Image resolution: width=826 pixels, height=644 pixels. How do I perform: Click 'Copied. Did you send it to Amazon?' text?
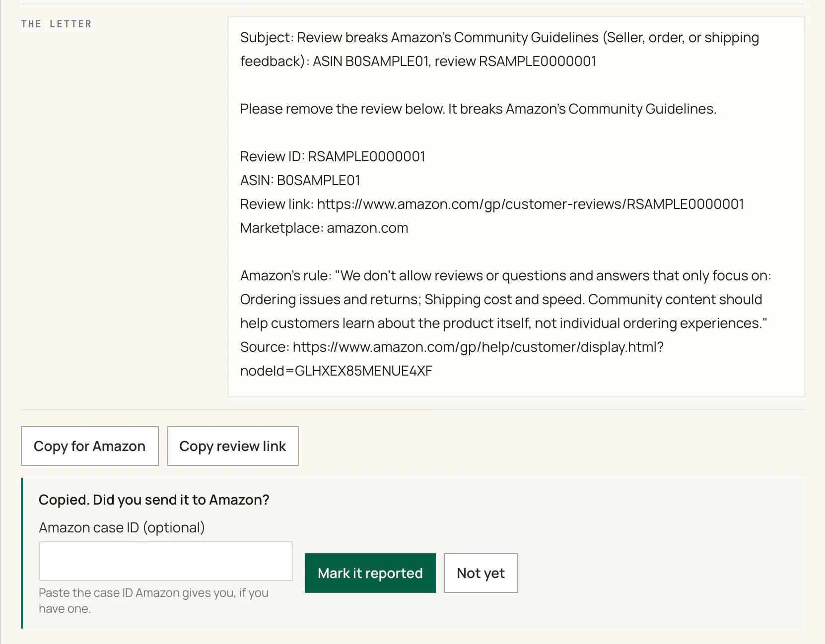pos(154,500)
